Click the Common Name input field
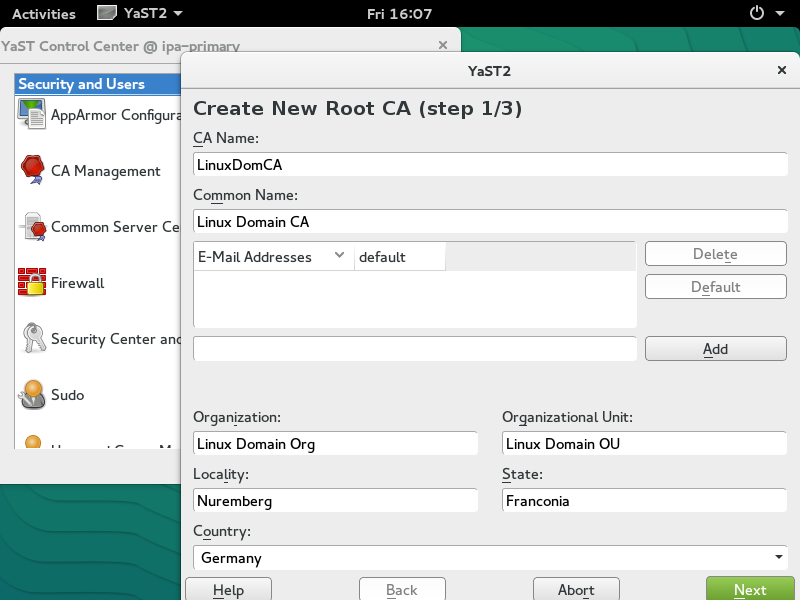The height and width of the screenshot is (600, 800). 490,221
